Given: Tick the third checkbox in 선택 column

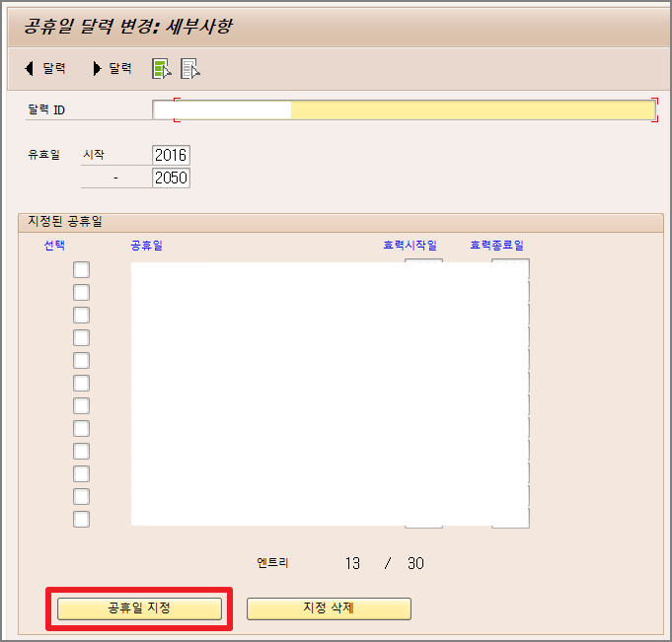Looking at the screenshot, I should tap(82, 316).
